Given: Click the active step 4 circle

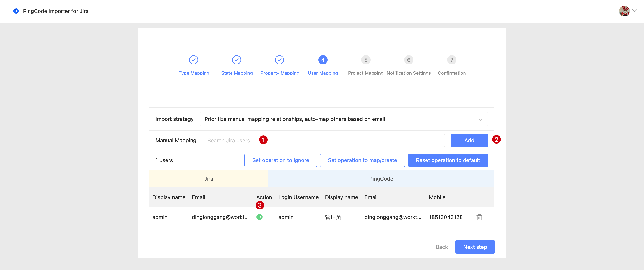Looking at the screenshot, I should [x=322, y=60].
